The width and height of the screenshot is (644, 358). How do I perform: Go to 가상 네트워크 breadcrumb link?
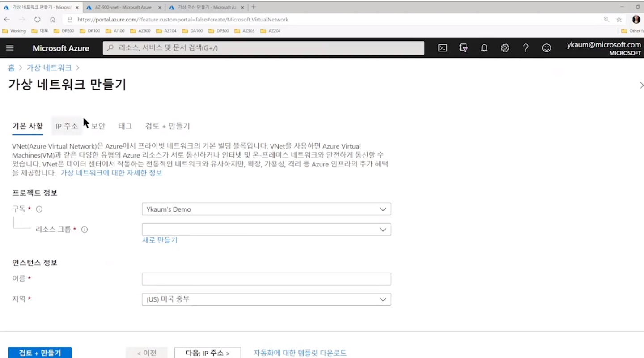pyautogui.click(x=49, y=68)
